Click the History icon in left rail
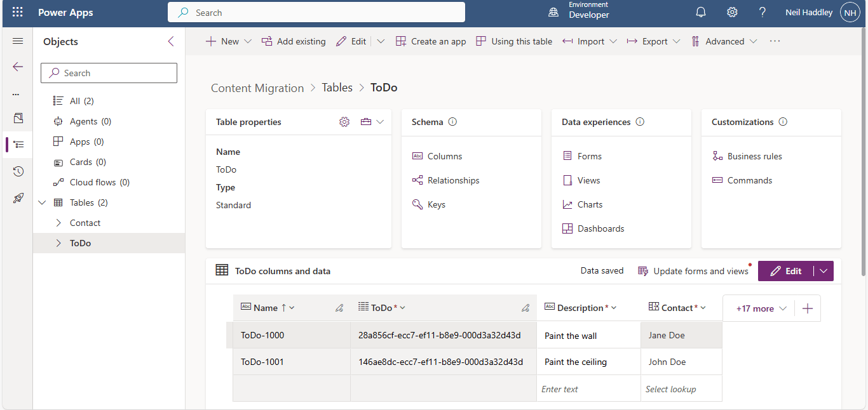 tap(18, 171)
